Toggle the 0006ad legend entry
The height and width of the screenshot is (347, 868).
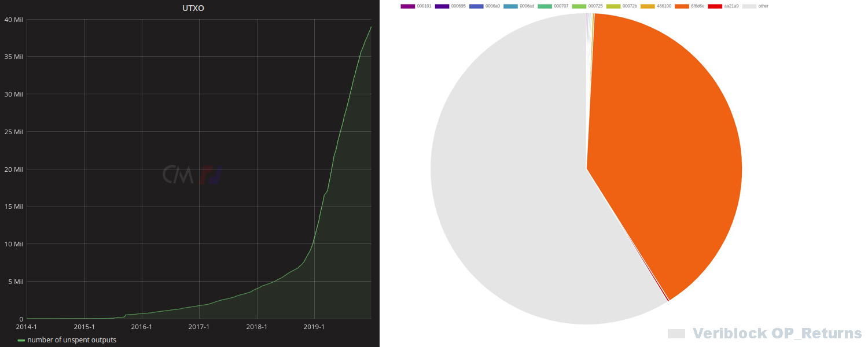518,6
